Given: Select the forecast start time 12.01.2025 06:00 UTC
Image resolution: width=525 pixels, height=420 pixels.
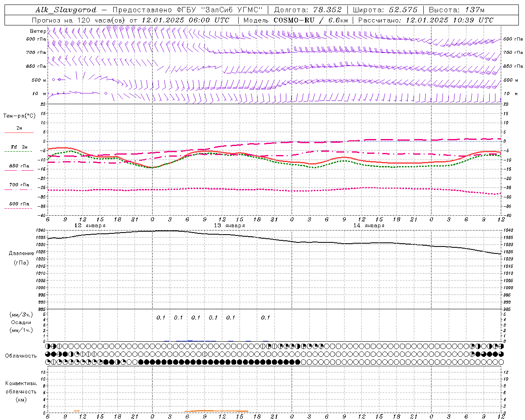Looking at the screenshot, I should [185, 20].
